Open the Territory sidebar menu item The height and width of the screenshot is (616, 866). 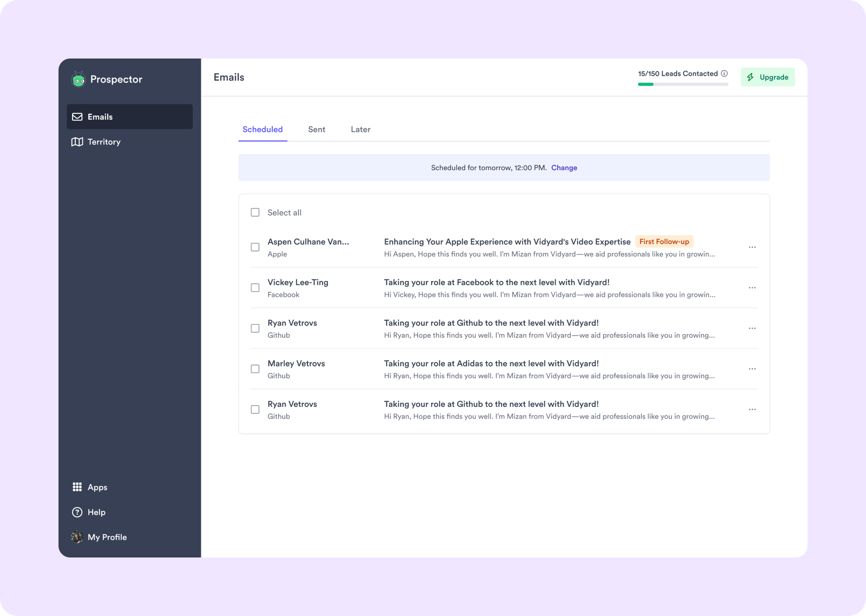pyautogui.click(x=129, y=142)
